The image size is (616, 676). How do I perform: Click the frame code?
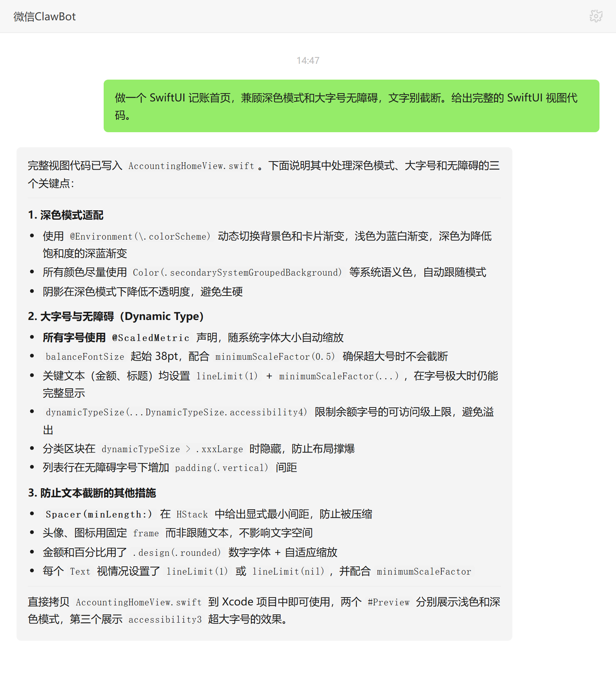click(146, 533)
